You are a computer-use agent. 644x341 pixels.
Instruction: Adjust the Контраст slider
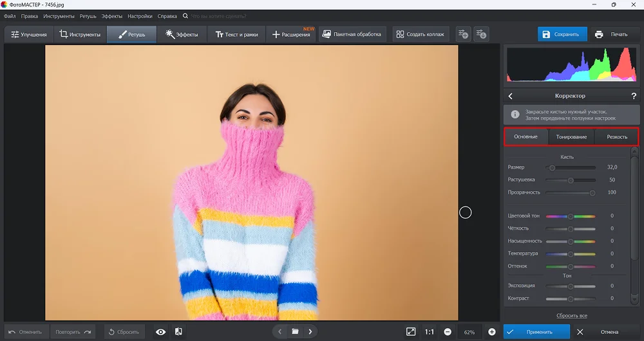pyautogui.click(x=571, y=299)
